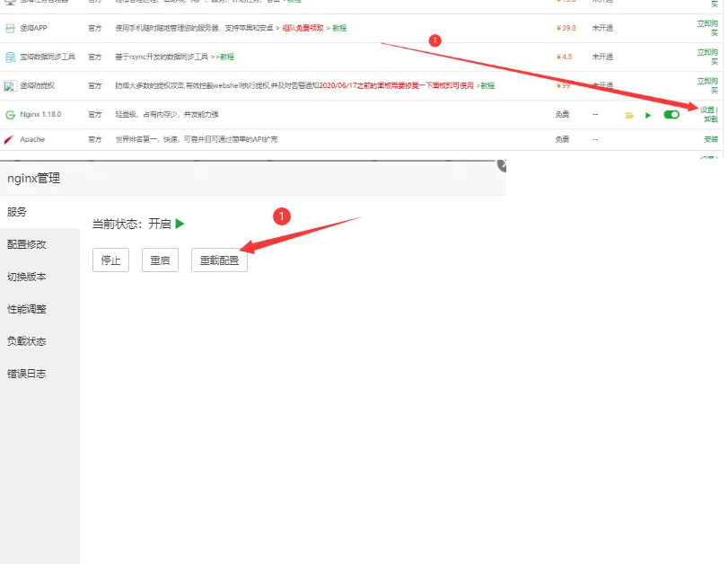Click the green Nginx logo icon

click(10, 115)
